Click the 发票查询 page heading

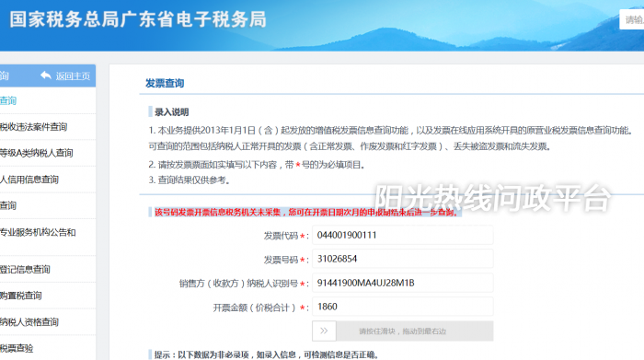pyautogui.click(x=165, y=84)
